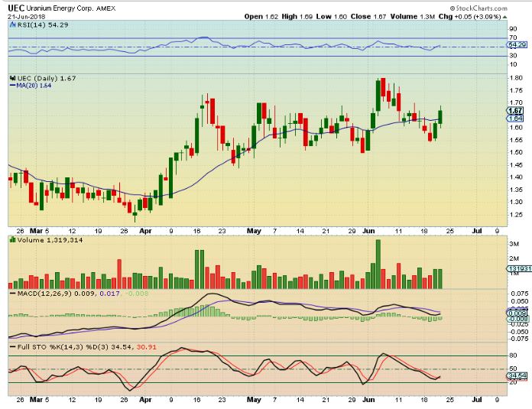This screenshot has width=532, height=409.
Task: Click the 1.25 price axis label
Action: click(x=516, y=215)
